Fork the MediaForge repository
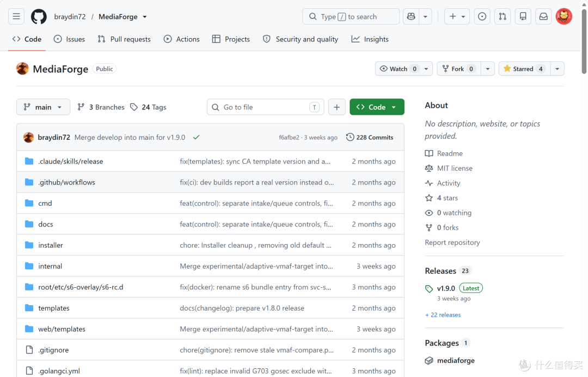The image size is (588, 377). coord(458,69)
